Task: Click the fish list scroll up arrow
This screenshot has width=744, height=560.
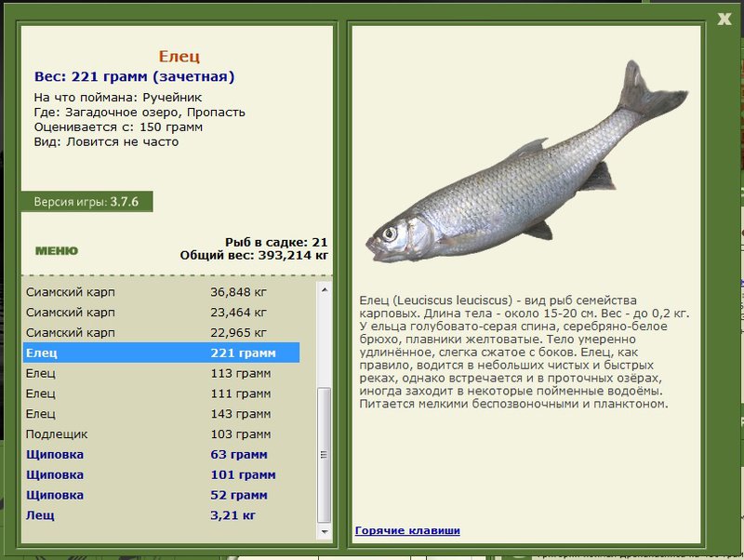Action: (x=325, y=289)
